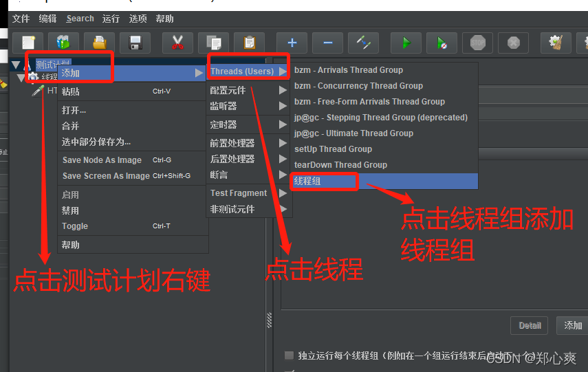The width and height of the screenshot is (588, 372).
Task: Expand 非测试元件 submenu
Action: tap(249, 209)
